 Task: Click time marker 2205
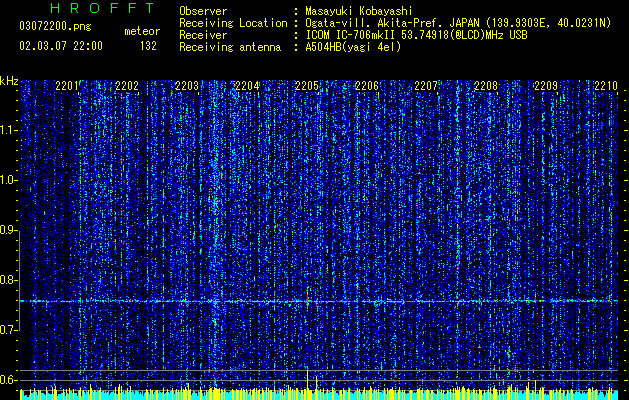307,85
